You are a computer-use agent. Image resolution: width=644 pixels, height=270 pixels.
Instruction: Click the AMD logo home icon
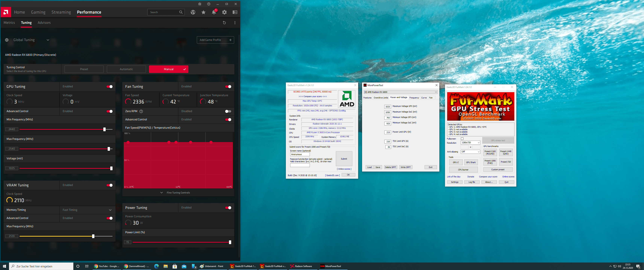tap(5, 12)
